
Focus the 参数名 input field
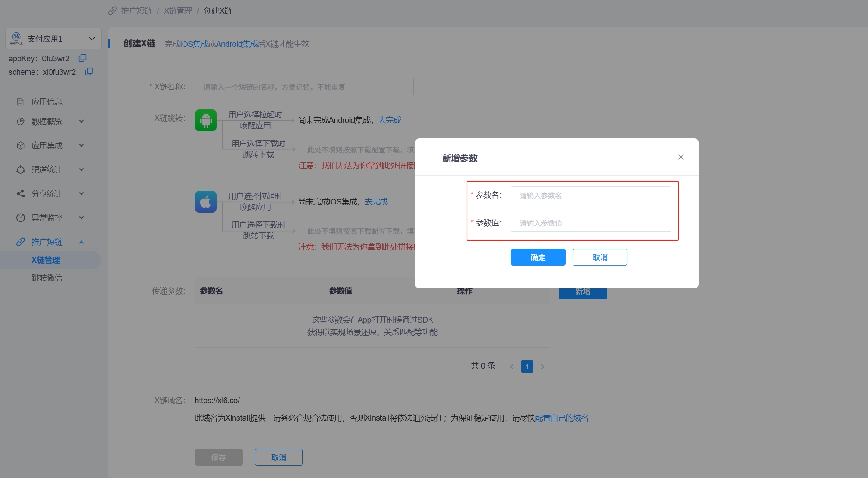pyautogui.click(x=590, y=195)
